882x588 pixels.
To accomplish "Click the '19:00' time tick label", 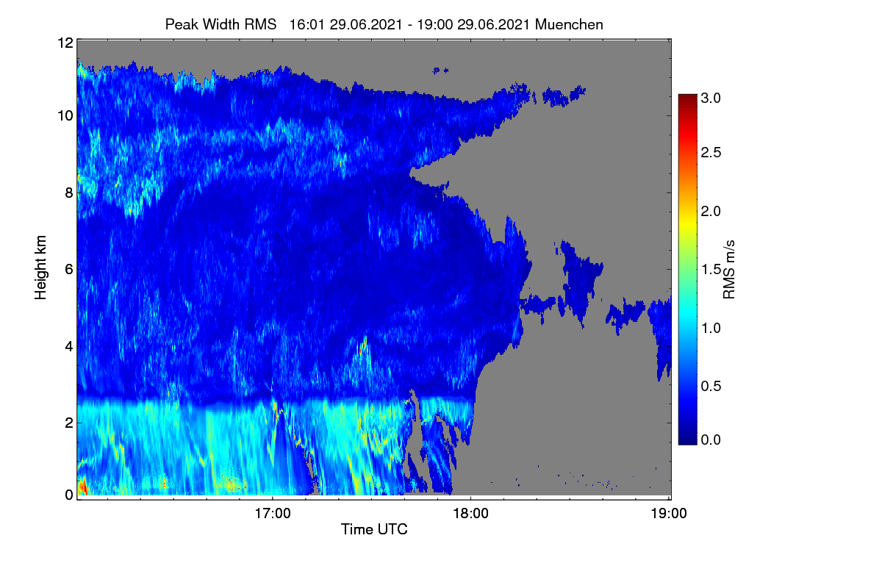I will 669,513.
